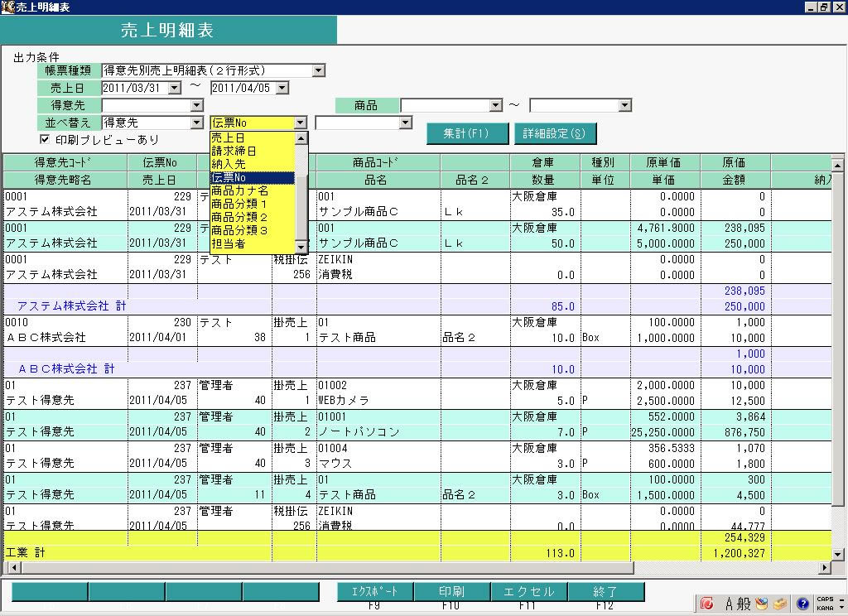The image size is (848, 616).
Task: Click the 印刷 print button
Action: (451, 591)
